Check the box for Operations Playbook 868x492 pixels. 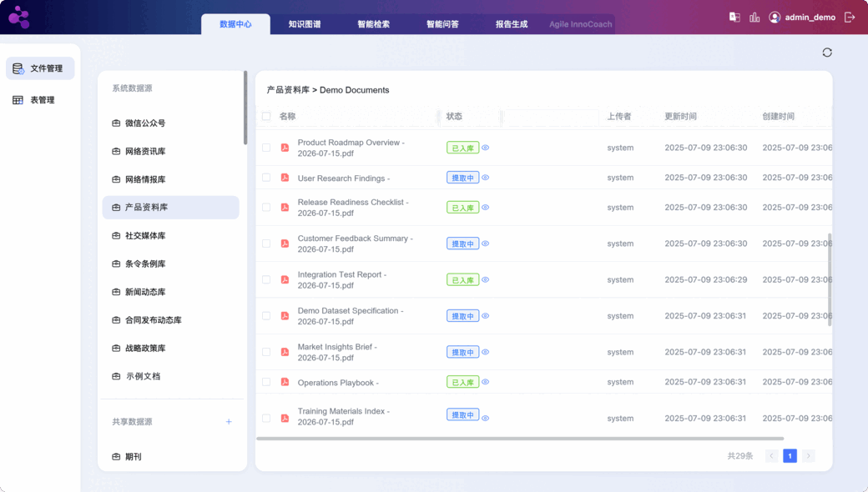(266, 382)
